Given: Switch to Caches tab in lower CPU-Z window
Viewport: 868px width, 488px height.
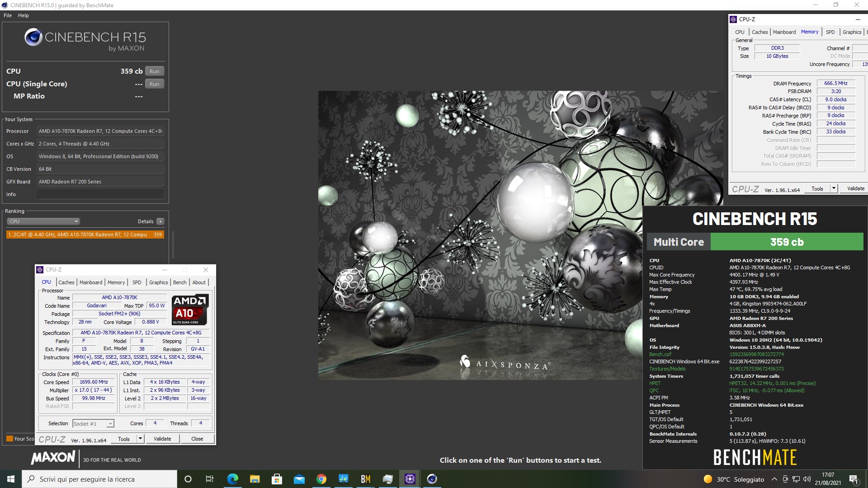Looking at the screenshot, I should pos(66,282).
